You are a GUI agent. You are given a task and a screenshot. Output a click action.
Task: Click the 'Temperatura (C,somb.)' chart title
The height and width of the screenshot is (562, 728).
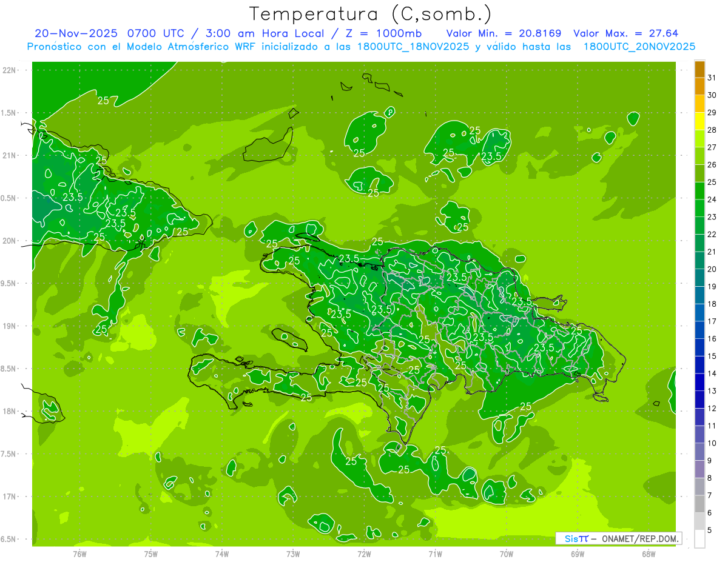(370, 14)
